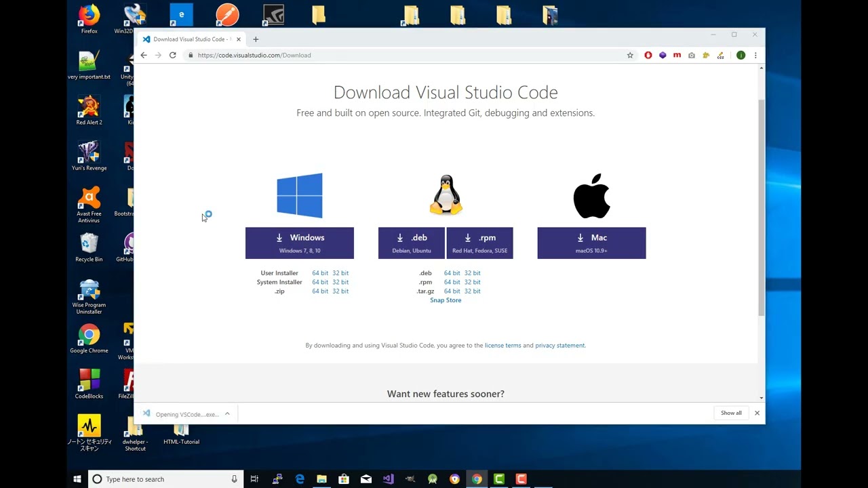868x488 pixels.
Task: Click the Apple logo image
Action: [591, 195]
